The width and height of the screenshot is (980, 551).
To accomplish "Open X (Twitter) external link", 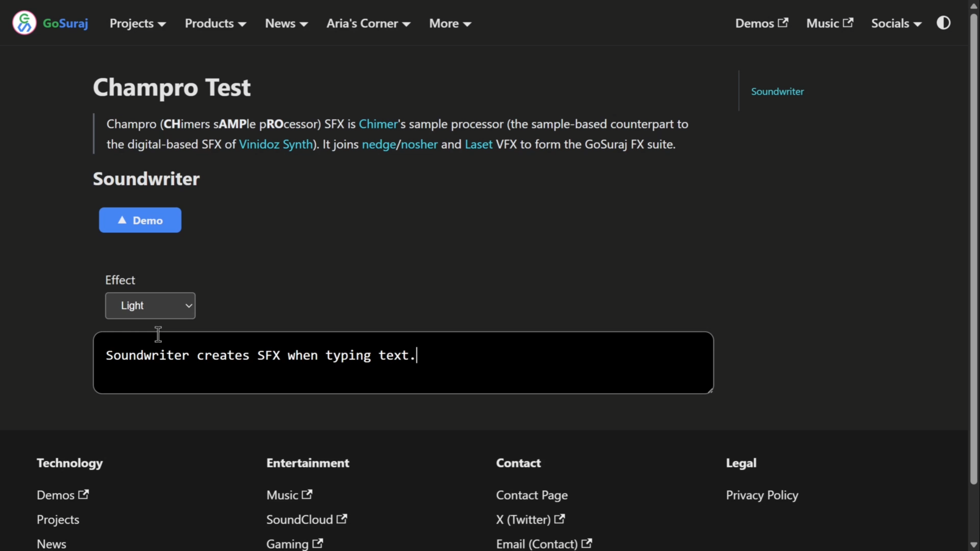I will point(530,519).
